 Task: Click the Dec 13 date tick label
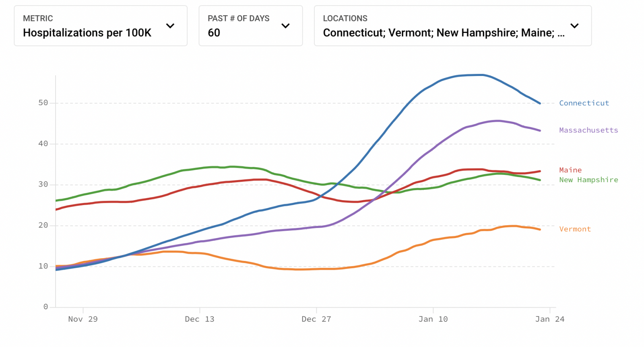(200, 319)
